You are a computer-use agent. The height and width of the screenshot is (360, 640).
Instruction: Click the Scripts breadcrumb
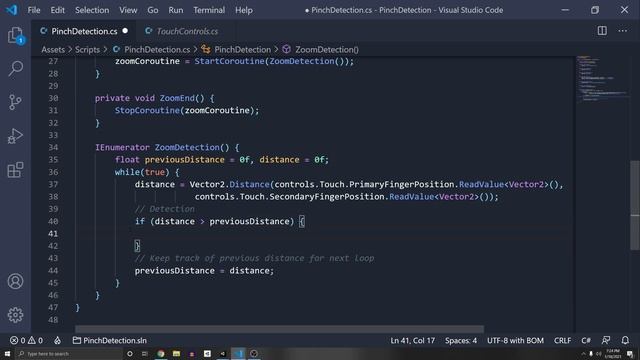[x=87, y=49]
